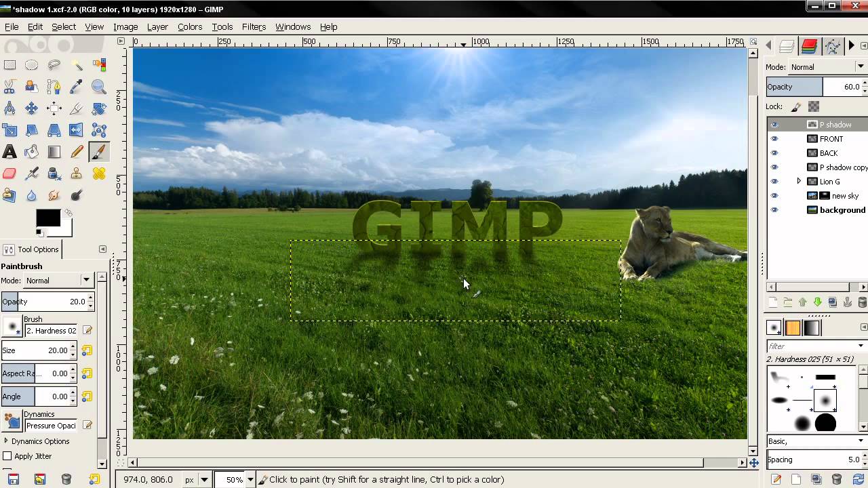Open the paintbrush Mode dropdown
The image size is (868, 488).
58,280
